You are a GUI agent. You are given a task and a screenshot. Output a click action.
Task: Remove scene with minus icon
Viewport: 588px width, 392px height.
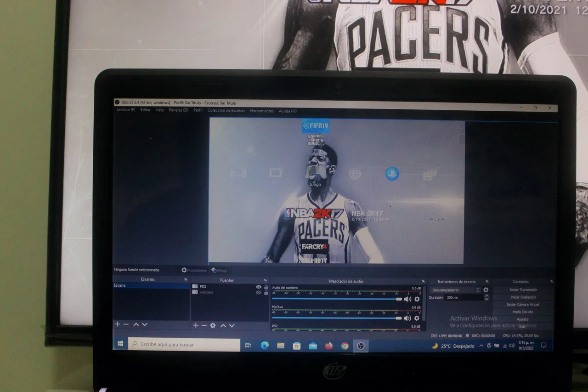(x=126, y=324)
